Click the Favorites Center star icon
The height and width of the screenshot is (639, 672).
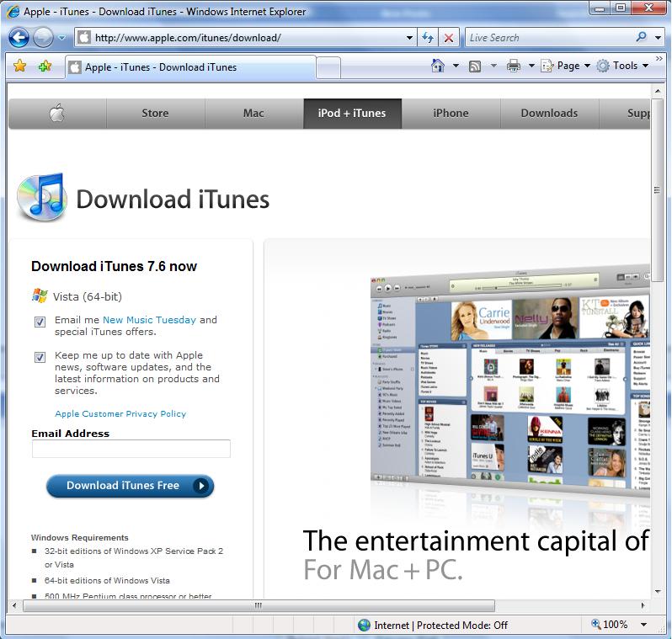[x=20, y=67]
